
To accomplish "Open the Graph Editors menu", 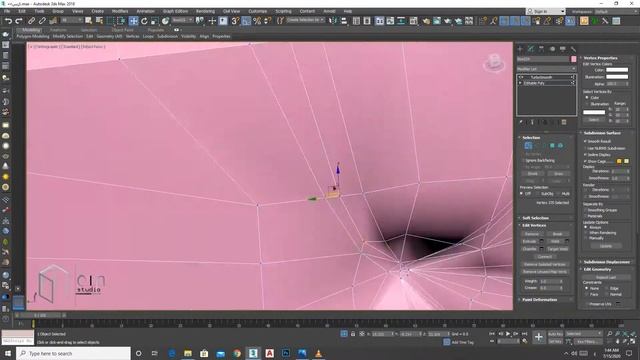I will point(175,11).
